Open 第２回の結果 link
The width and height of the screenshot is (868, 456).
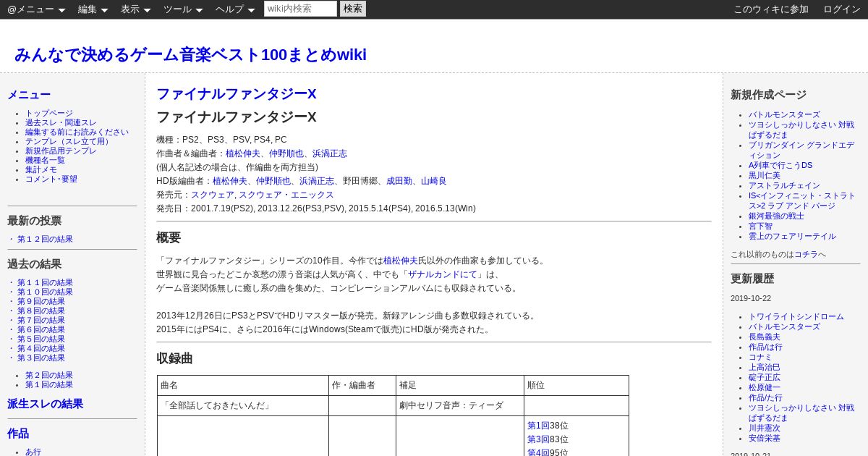[49, 376]
